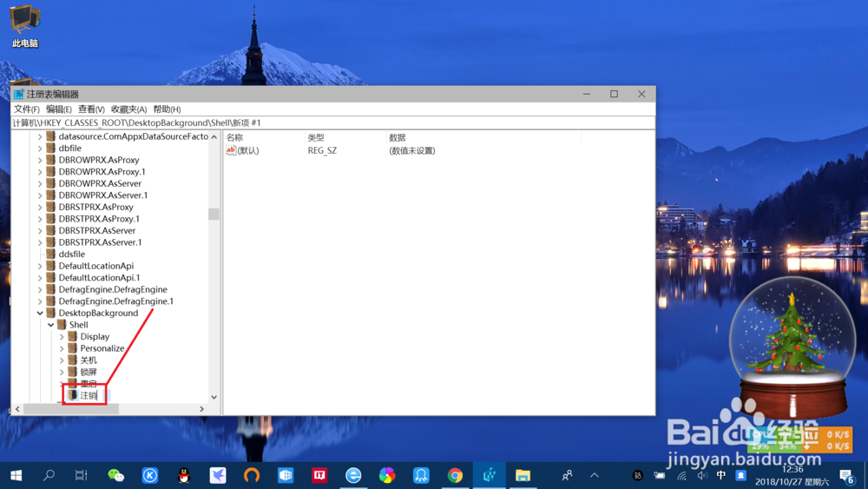Select the DBROWPRX.AsServer.1 key
The width and height of the screenshot is (868, 489).
[x=103, y=195]
